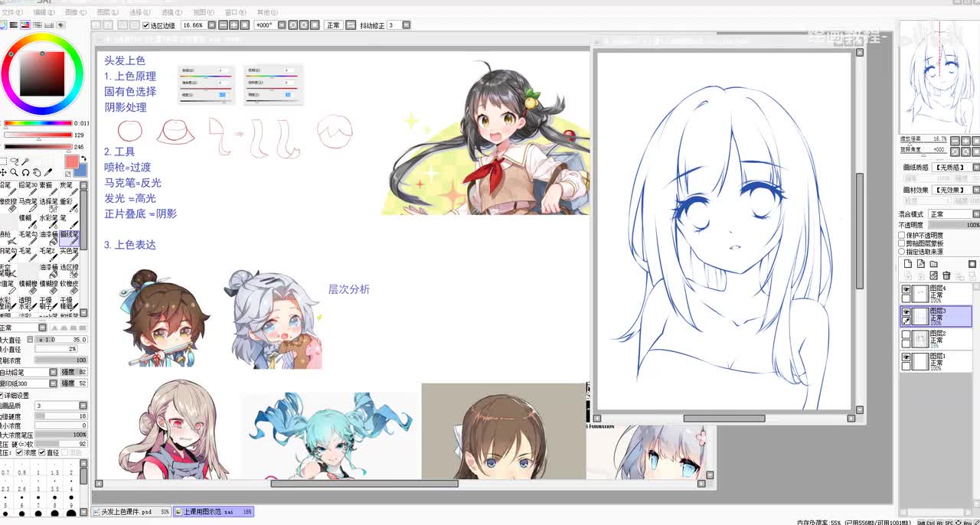Open the 编辑 menu
The image size is (980, 525).
[43, 12]
